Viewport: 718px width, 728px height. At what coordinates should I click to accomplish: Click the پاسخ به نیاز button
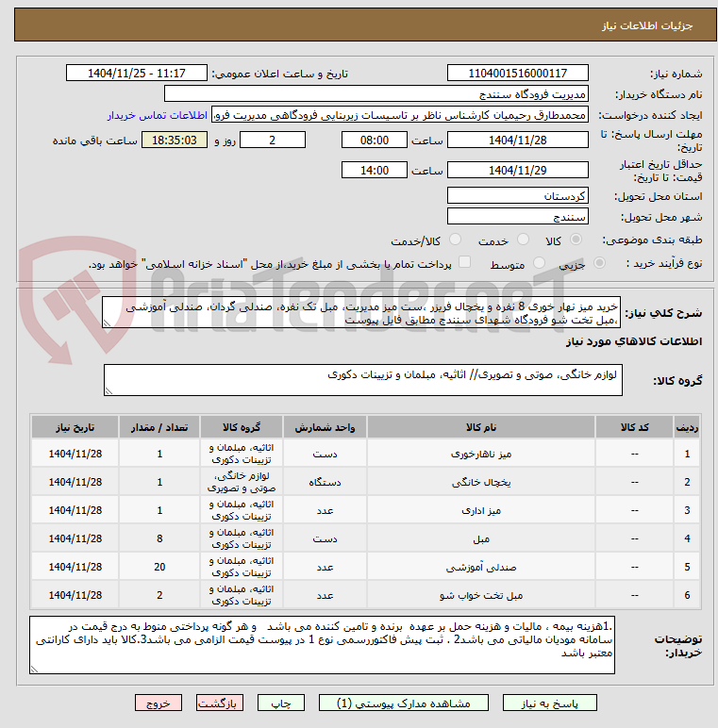(x=549, y=703)
